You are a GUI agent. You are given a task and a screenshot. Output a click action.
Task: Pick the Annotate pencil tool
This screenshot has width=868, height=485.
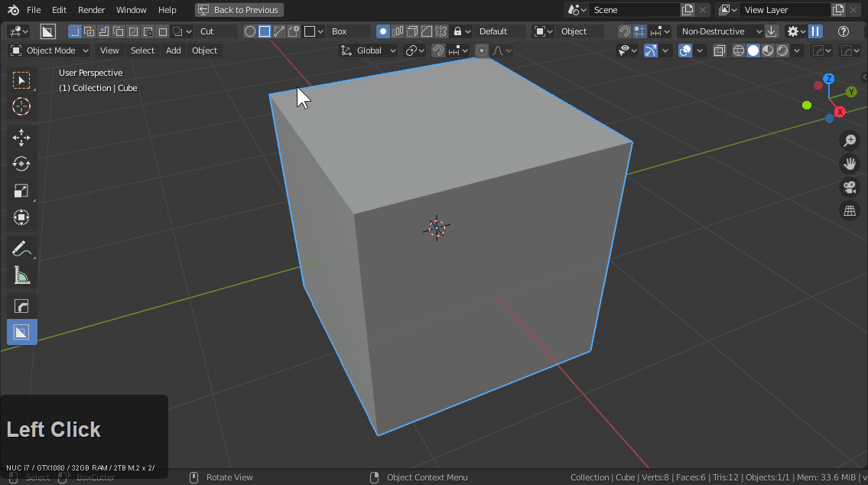20,249
